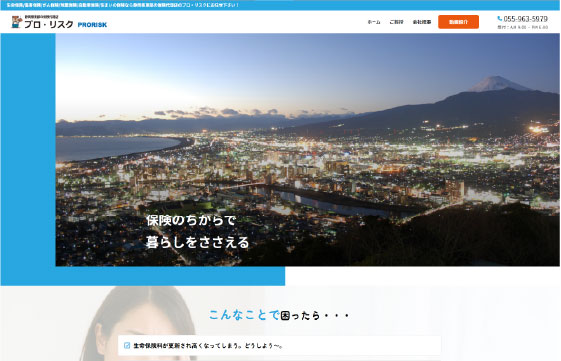Click the blue PRORISK wordmark
Screen dimensions: 561x361
(92, 25)
